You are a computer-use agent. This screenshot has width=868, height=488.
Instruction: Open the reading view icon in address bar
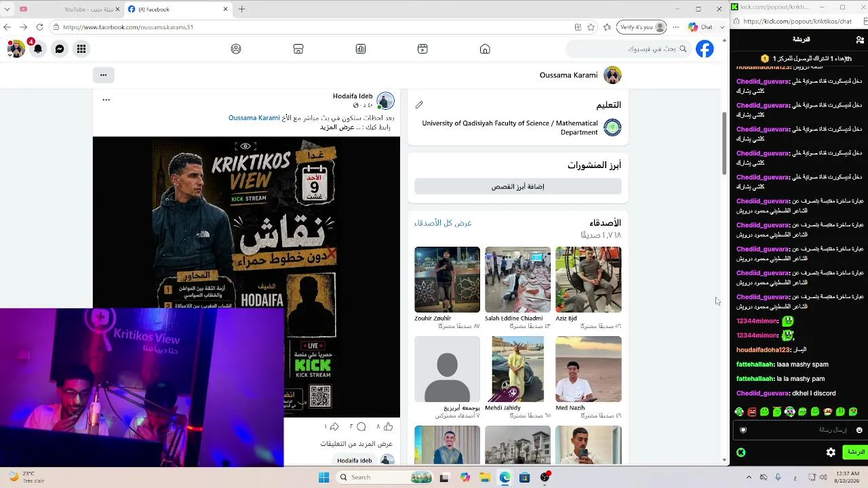click(578, 27)
